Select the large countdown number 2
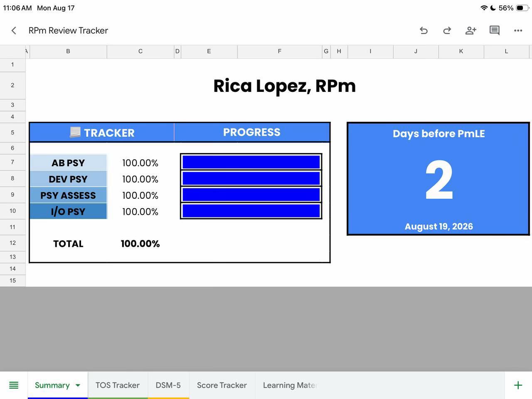Viewport: 532px width, 399px height. 439,180
